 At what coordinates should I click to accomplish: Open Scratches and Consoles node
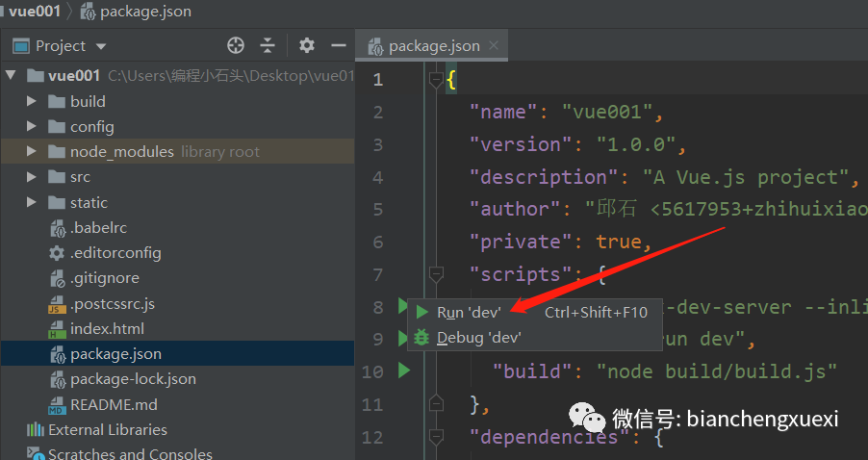tap(130, 454)
